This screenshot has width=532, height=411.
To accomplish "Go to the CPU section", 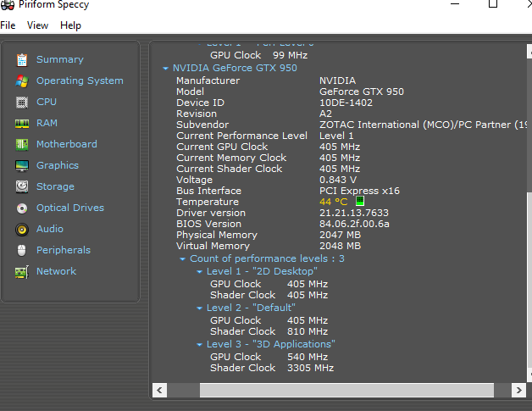I will click(x=47, y=102).
